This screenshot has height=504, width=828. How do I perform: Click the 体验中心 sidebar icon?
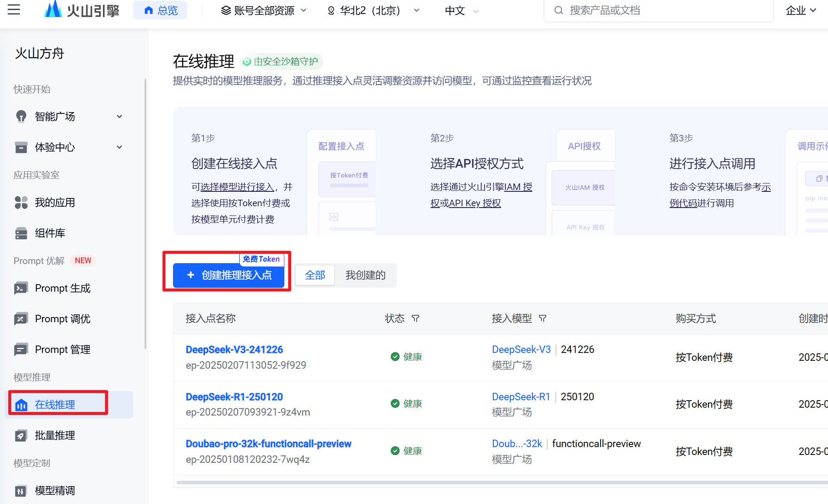[x=21, y=147]
